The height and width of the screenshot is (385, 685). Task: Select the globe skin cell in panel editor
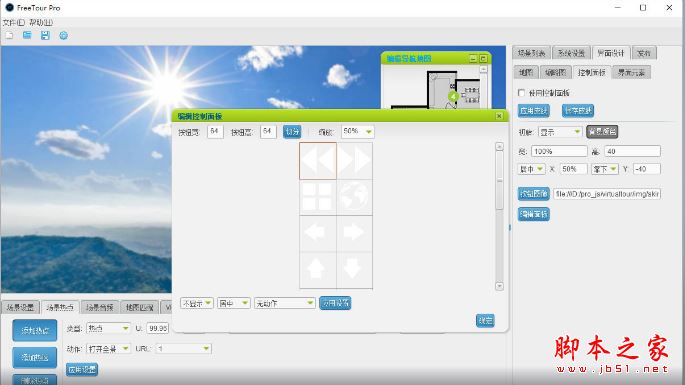coord(354,197)
